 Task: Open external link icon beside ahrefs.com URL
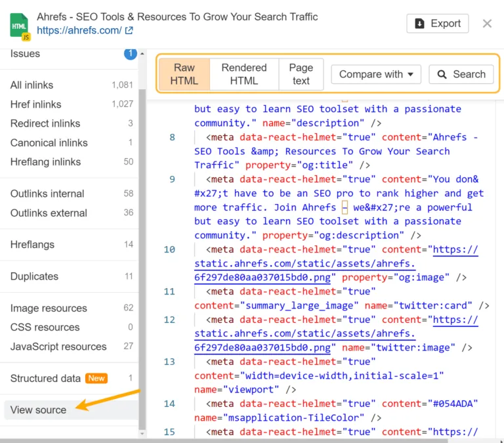pyautogui.click(x=129, y=31)
